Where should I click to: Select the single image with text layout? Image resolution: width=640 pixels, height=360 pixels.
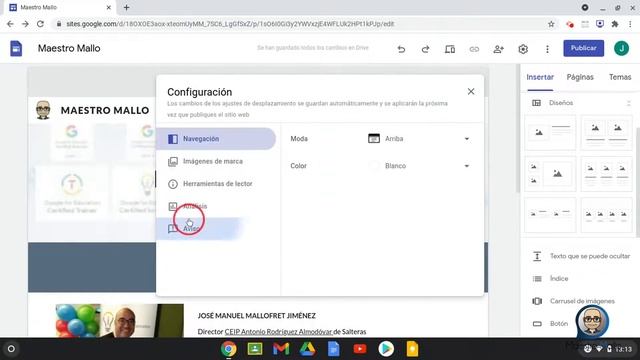pyautogui.click(x=550, y=132)
